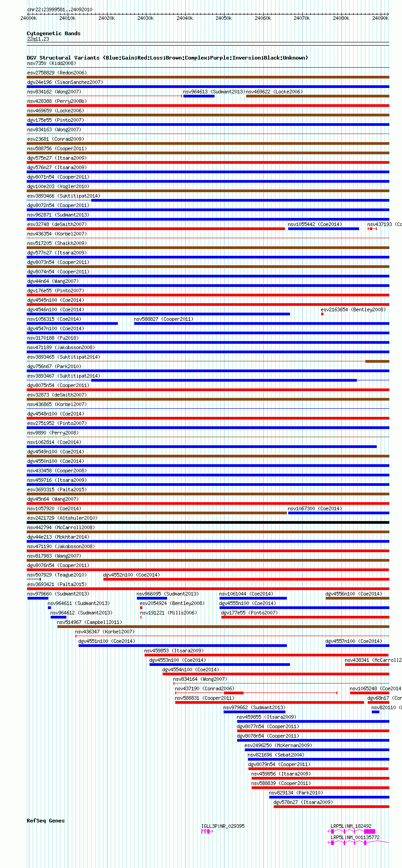This screenshot has height=868, width=402.
Task: Open esv3693421 (Palta2015) variant
Action: coord(57,584)
